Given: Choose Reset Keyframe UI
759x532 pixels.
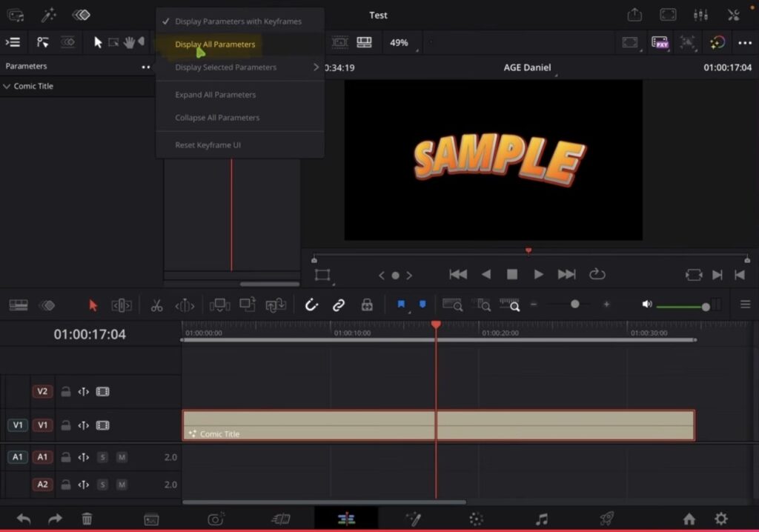Looking at the screenshot, I should [208, 144].
